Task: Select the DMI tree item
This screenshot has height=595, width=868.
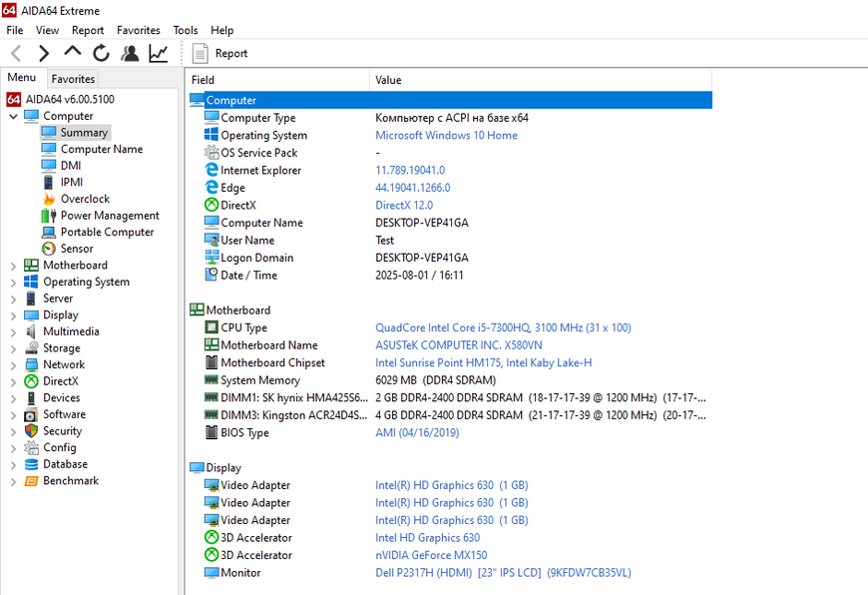Action: point(71,166)
